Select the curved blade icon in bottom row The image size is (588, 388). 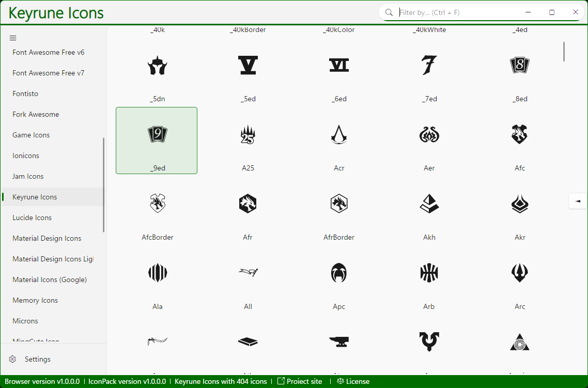tap(157, 341)
